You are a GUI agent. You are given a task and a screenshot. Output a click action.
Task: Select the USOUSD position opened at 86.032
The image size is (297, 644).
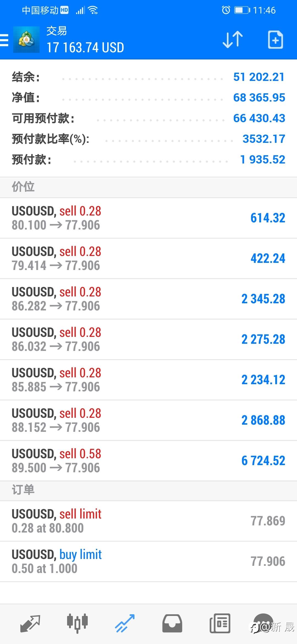tap(148, 339)
